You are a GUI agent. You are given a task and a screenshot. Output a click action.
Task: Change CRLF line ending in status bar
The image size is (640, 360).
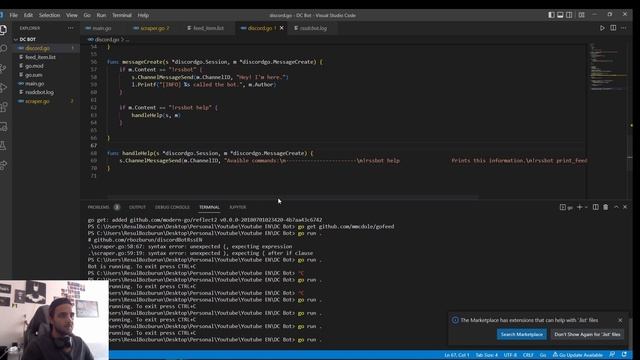(x=528, y=355)
